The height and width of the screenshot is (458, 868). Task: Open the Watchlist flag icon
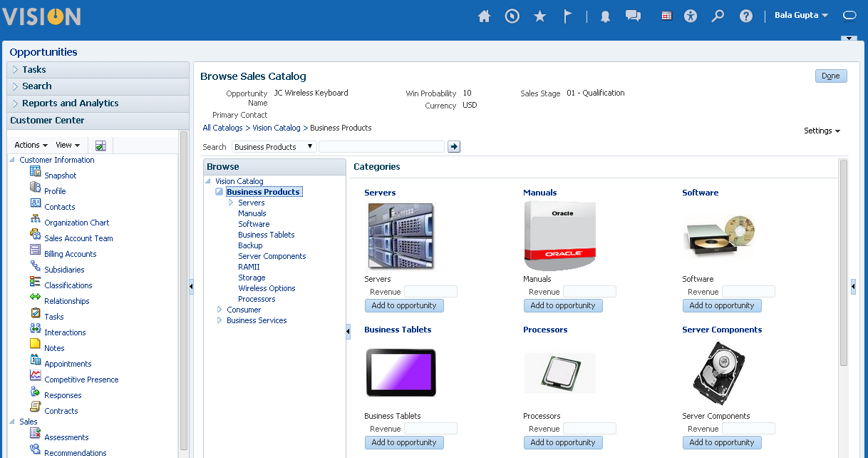click(567, 16)
